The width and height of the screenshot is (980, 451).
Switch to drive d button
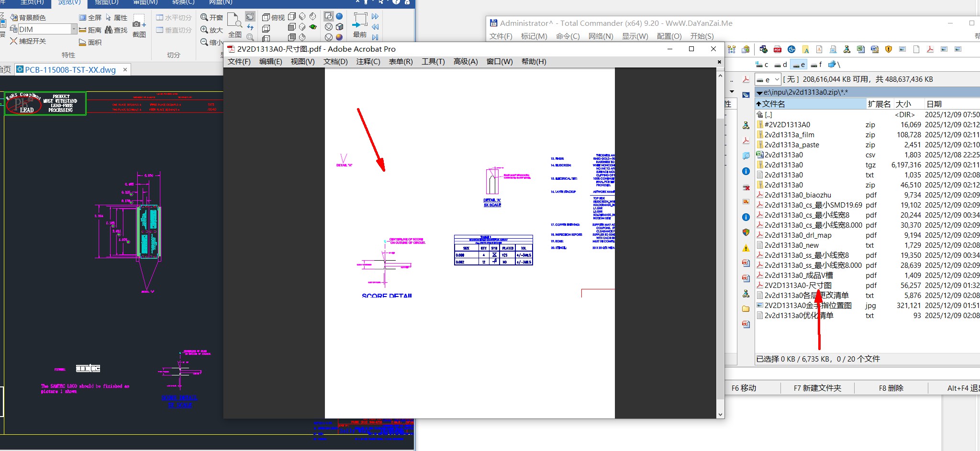[781, 65]
